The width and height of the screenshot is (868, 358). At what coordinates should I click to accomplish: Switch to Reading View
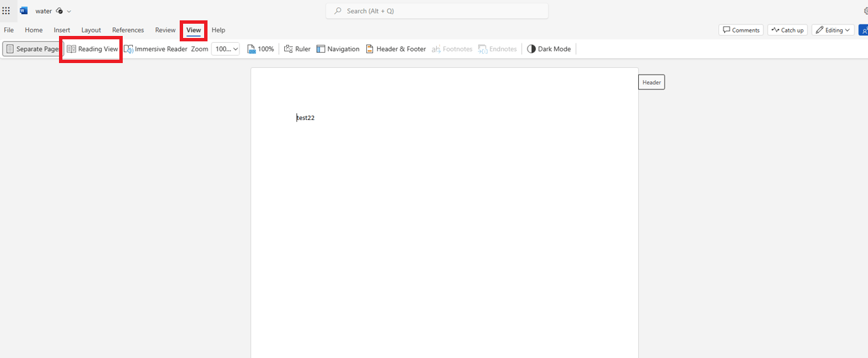point(92,49)
